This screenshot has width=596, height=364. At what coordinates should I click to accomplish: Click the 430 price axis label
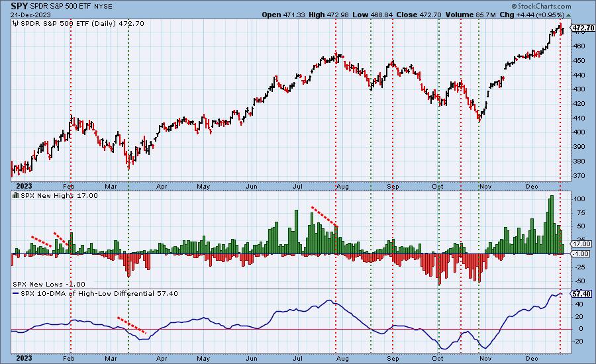point(579,89)
